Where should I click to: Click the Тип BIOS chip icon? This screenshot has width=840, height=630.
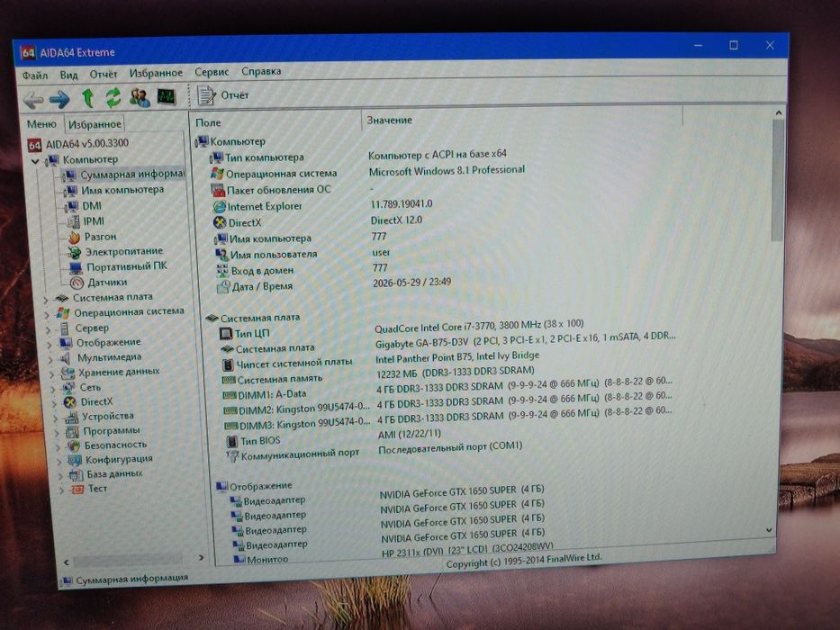(x=231, y=441)
